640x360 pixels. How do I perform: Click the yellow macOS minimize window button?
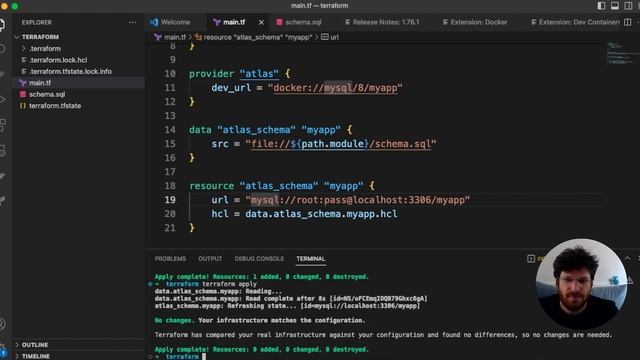[4, 6]
